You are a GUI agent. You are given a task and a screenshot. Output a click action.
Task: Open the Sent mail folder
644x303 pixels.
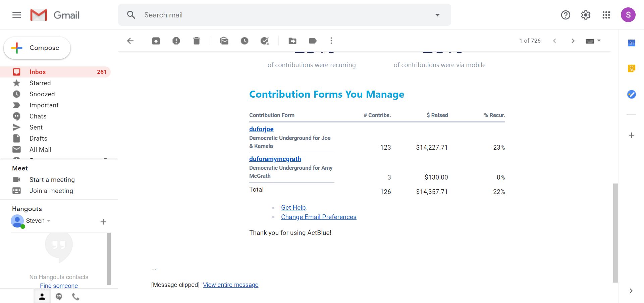coord(36,127)
